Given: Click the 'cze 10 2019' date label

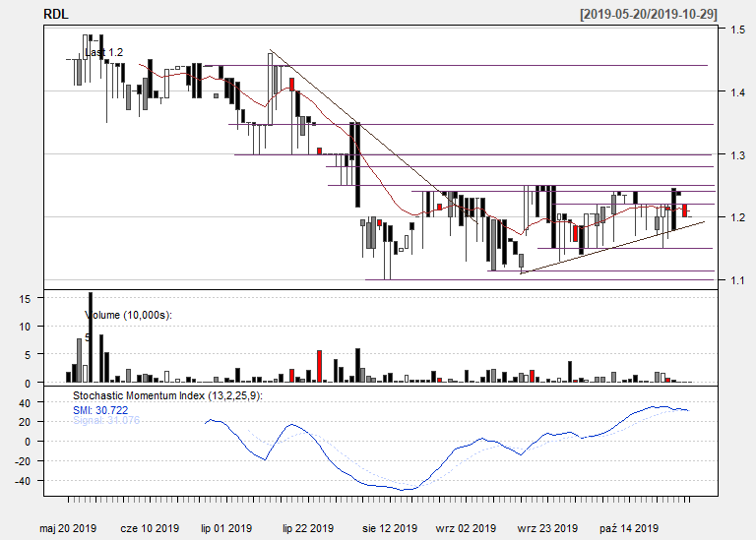Looking at the screenshot, I should tap(150, 528).
